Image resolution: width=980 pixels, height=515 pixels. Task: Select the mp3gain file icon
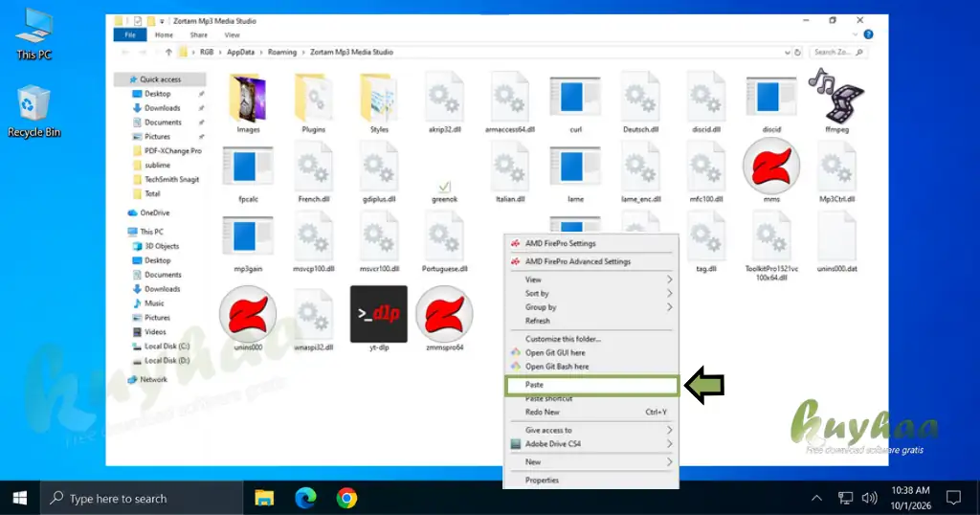click(x=248, y=236)
